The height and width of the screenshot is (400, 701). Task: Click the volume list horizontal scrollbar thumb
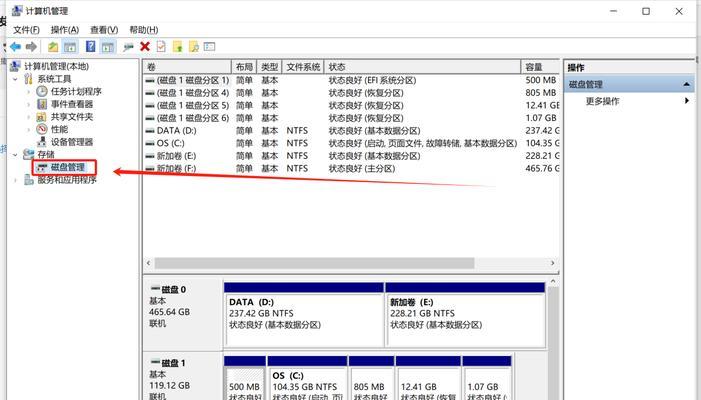click(x=314, y=263)
